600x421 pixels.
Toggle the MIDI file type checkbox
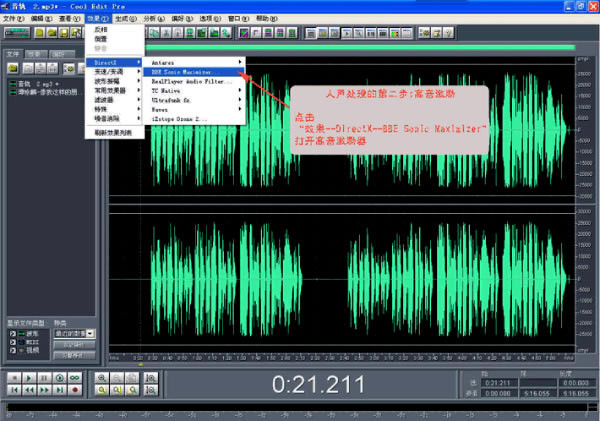point(11,342)
